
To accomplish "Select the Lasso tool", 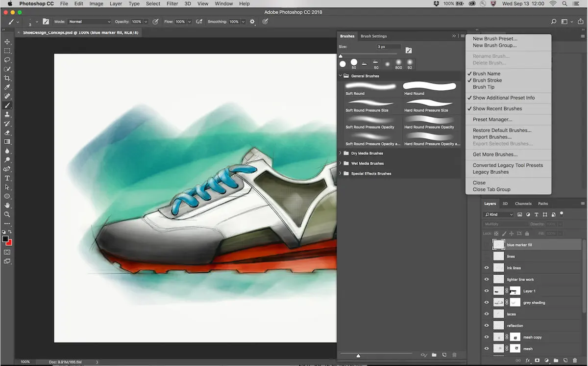I will point(7,60).
